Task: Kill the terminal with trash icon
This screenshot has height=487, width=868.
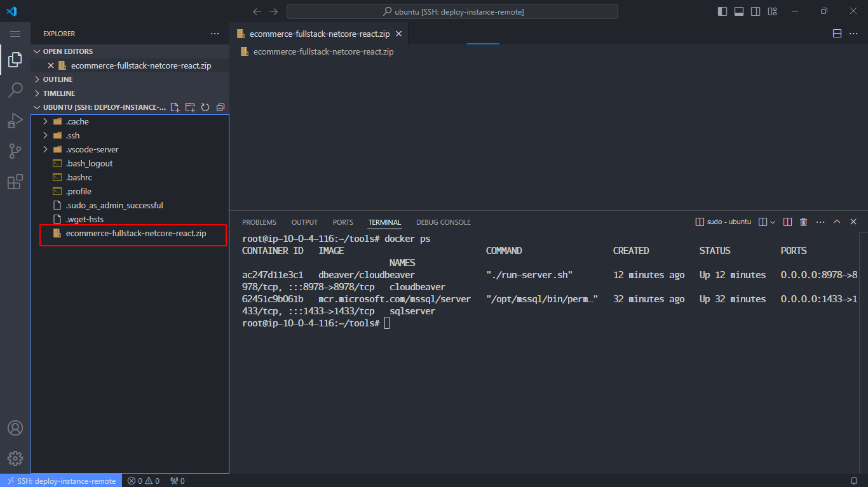Action: click(x=803, y=222)
